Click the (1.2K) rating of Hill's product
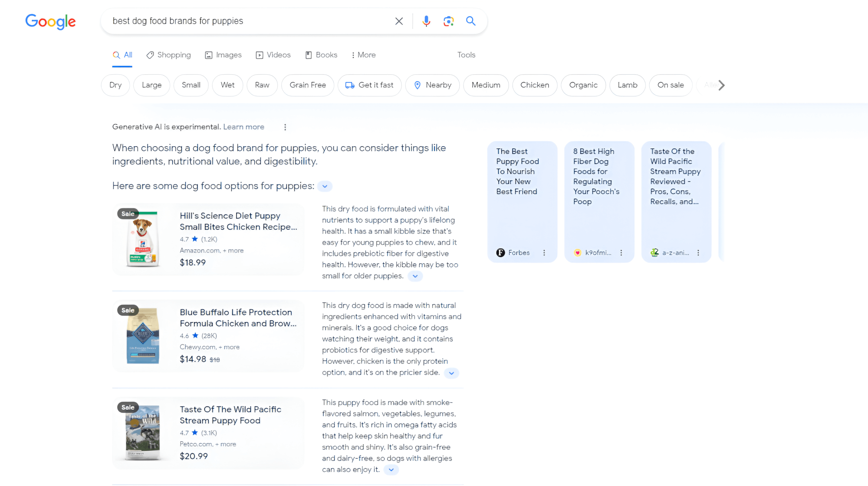This screenshot has width=868, height=486. click(209, 239)
